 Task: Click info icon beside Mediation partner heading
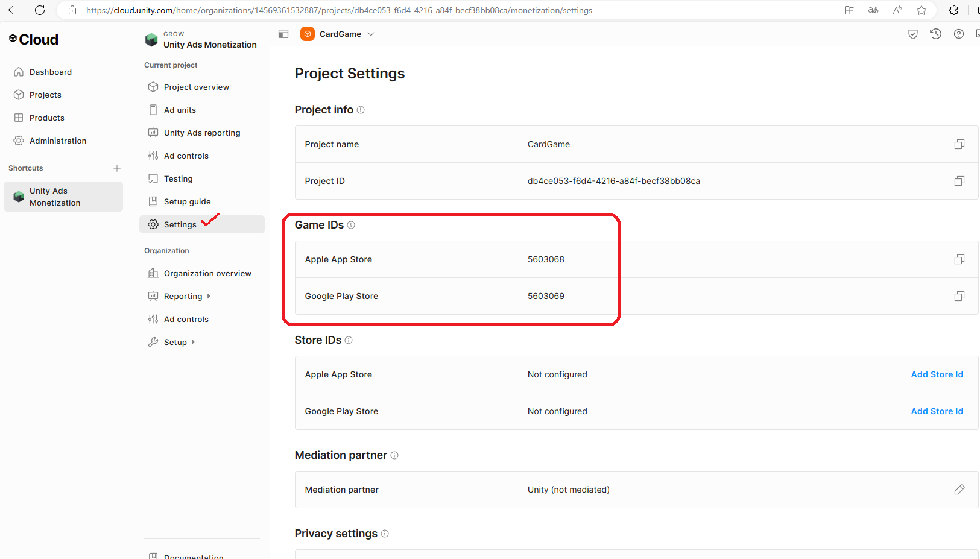tap(394, 455)
